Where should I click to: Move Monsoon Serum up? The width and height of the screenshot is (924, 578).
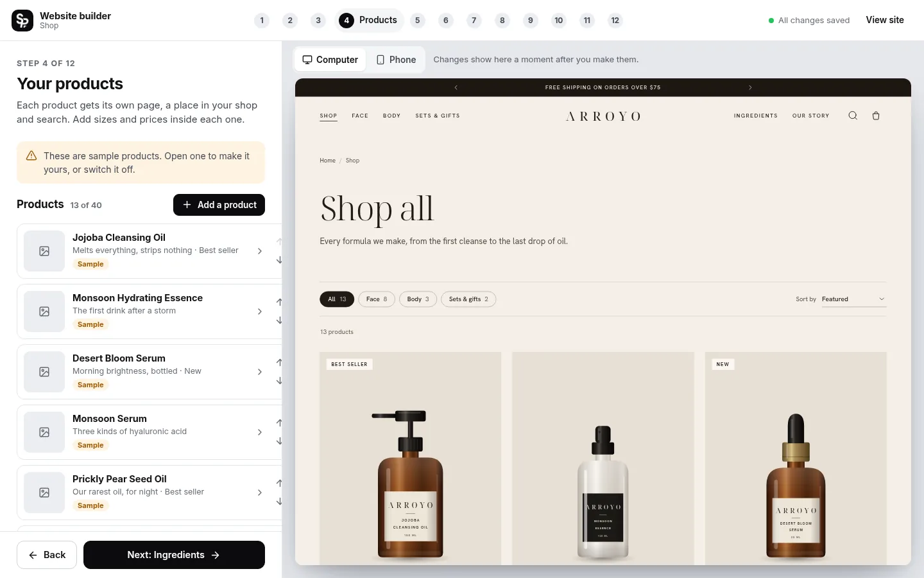click(x=279, y=423)
